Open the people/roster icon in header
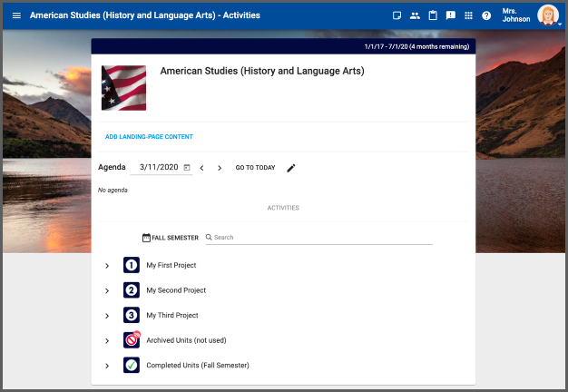Screen dimensions: 568x392 (x=415, y=15)
